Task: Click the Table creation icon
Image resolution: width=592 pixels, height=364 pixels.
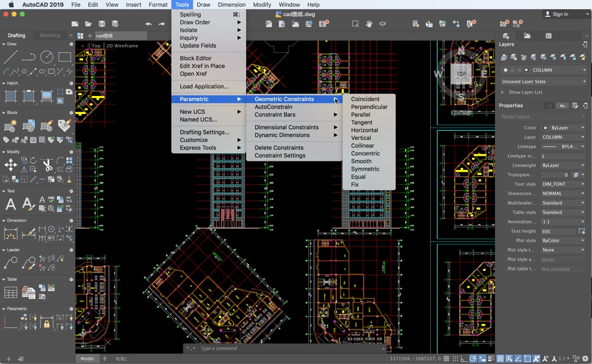Action: click(11, 292)
